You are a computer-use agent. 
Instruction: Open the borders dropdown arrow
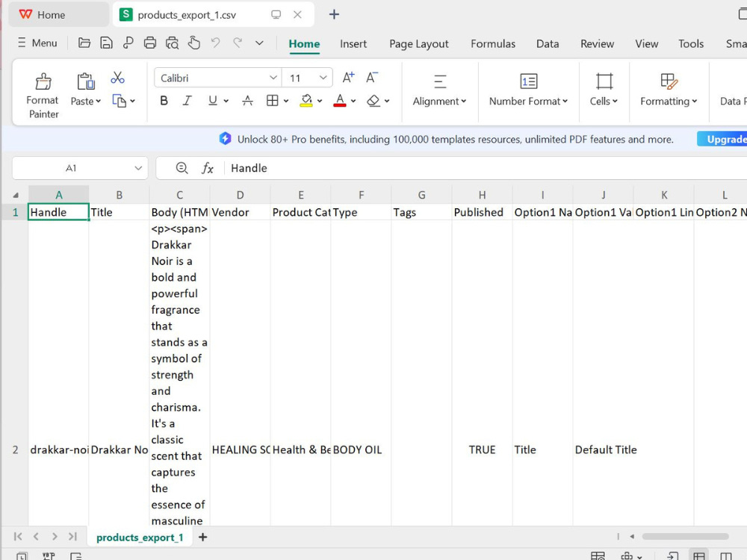tap(286, 101)
